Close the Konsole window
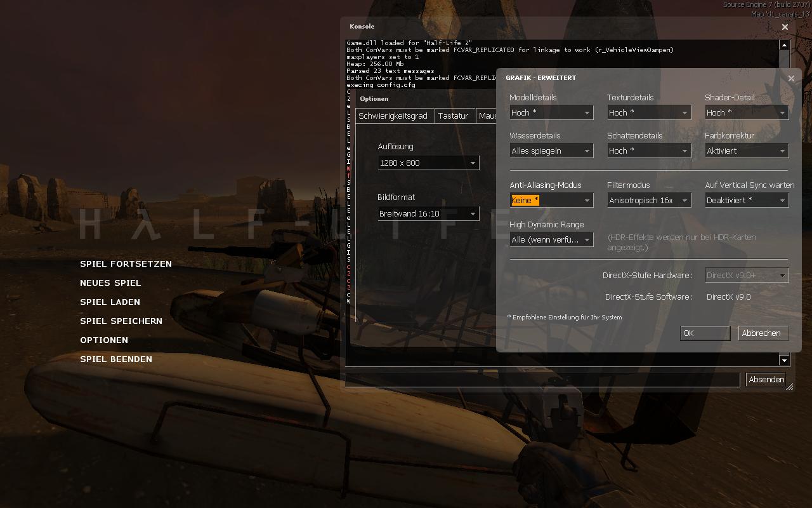 [785, 27]
